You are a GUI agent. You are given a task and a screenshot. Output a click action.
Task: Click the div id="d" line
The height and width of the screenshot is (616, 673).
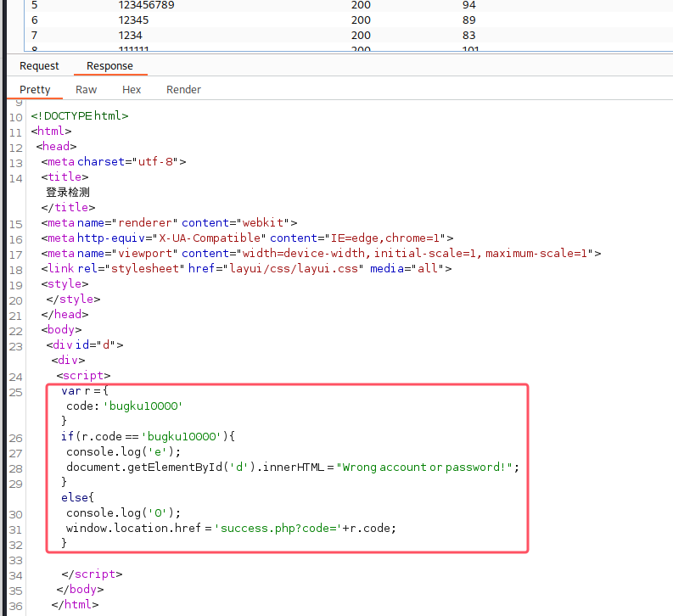[x=85, y=344]
